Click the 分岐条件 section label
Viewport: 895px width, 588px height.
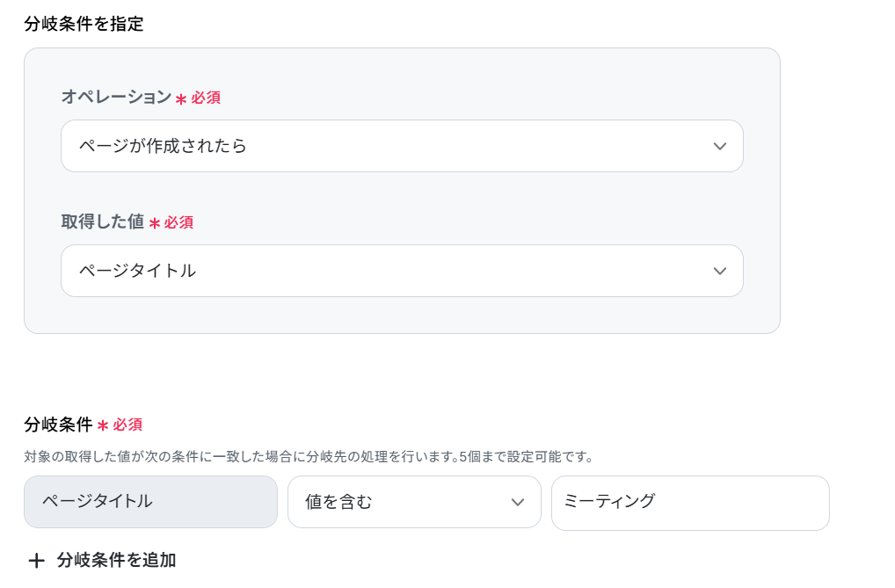tap(58, 425)
